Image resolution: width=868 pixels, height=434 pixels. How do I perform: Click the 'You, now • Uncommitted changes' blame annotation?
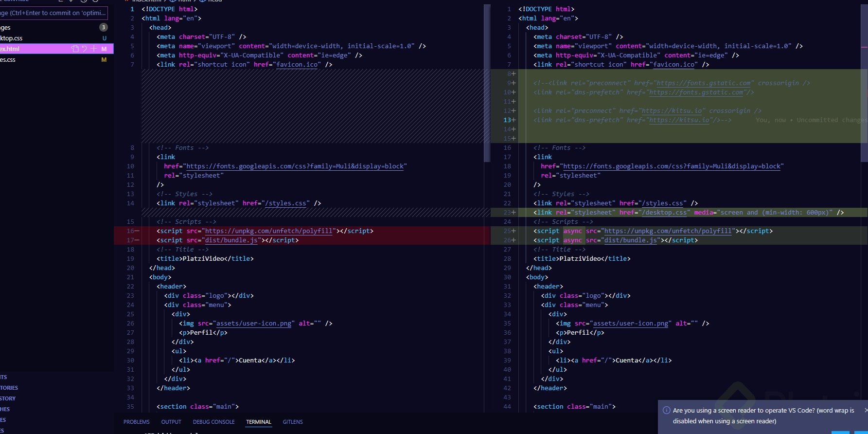point(812,120)
